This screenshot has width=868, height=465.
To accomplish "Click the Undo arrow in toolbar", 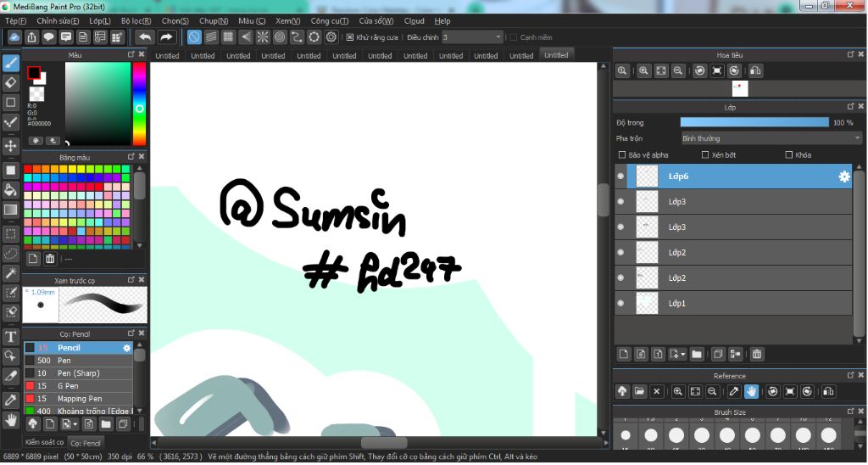I will pos(145,37).
